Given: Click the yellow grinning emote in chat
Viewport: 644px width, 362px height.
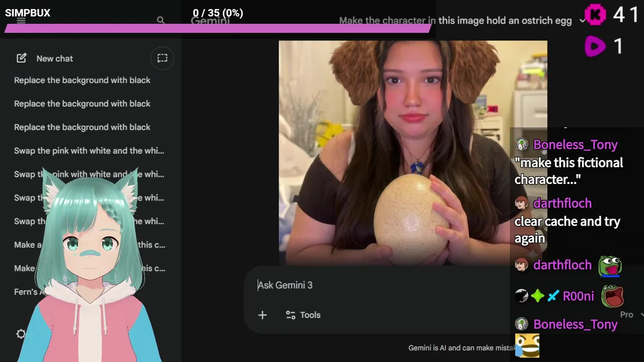Looking at the screenshot, I should click(x=527, y=346).
